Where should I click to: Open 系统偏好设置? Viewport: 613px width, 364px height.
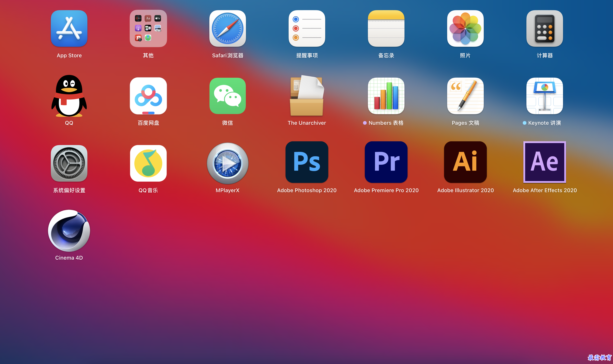click(69, 163)
